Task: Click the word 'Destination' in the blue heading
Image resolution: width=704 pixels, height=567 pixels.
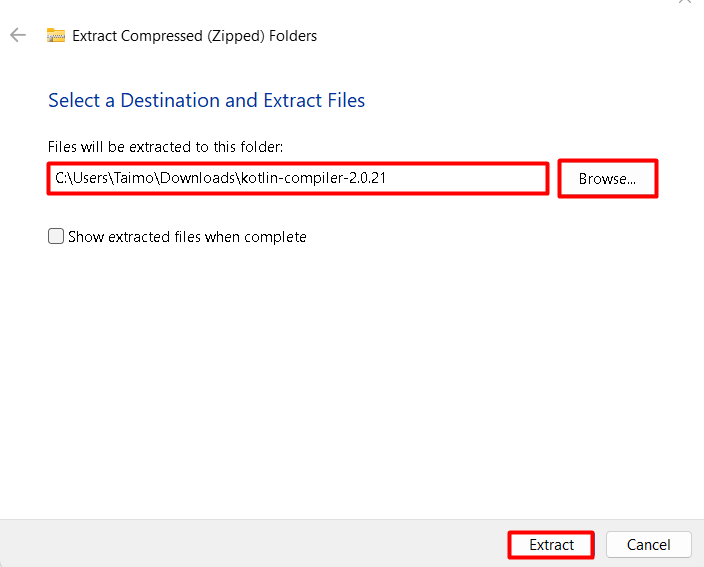Action: (170, 100)
